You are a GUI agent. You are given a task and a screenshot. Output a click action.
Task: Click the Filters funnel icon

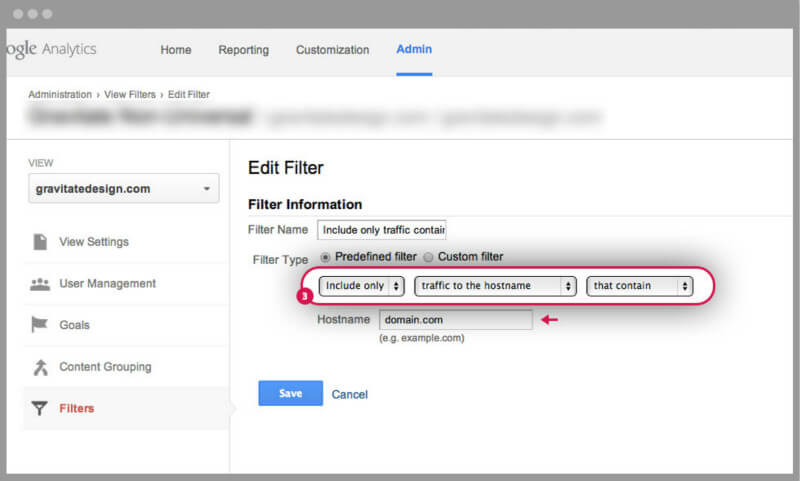point(40,408)
